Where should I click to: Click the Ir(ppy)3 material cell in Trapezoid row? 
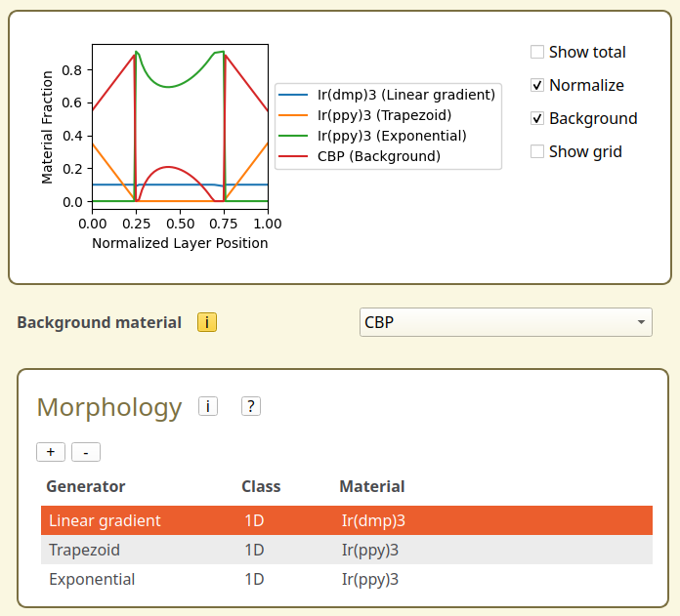pos(370,550)
